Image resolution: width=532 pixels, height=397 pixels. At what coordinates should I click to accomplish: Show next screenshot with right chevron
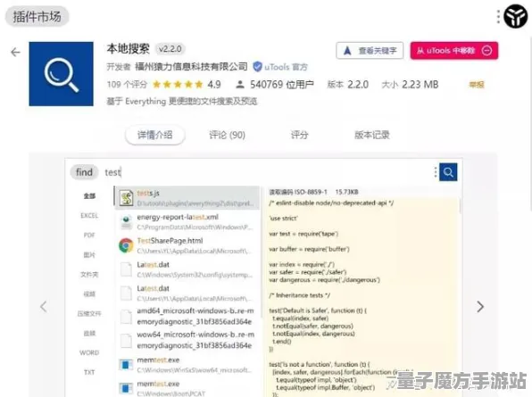[x=480, y=307]
